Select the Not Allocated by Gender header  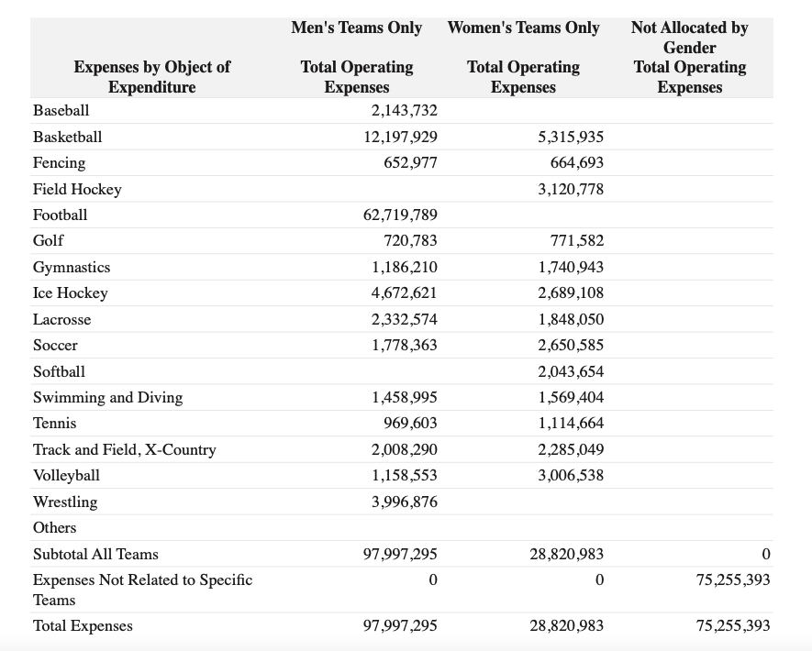tap(689, 38)
